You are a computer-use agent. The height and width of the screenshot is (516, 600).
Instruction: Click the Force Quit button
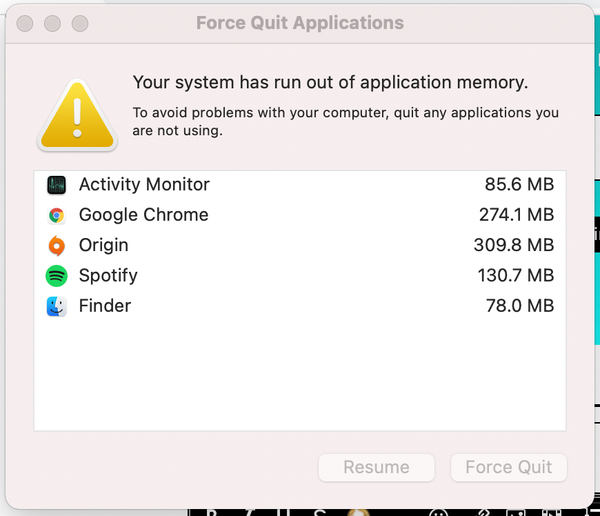coord(509,467)
